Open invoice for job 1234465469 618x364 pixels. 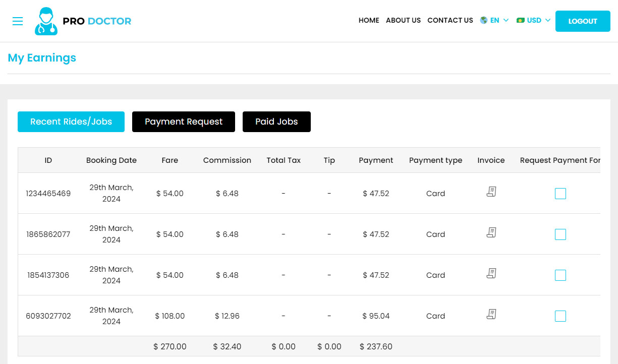(x=491, y=192)
